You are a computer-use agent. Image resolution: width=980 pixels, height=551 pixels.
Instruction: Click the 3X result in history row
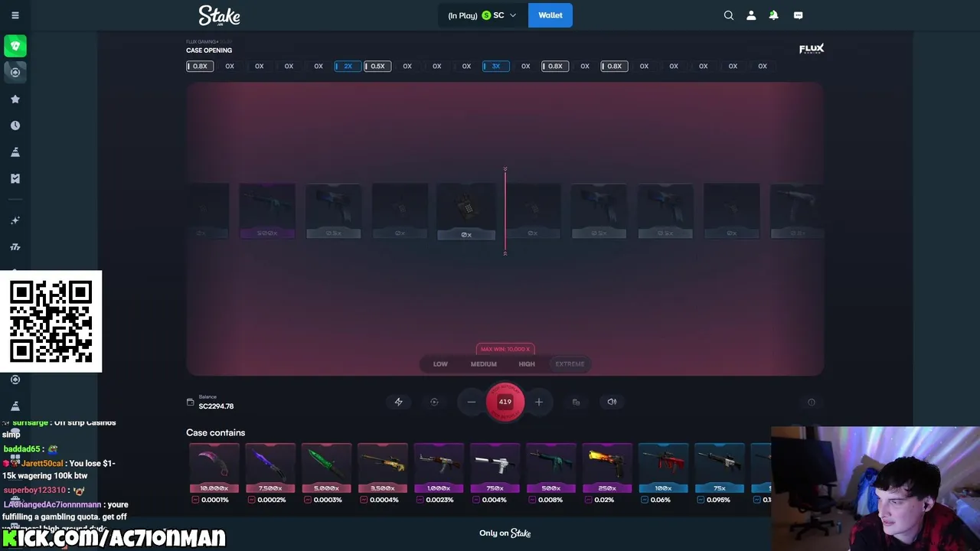coord(496,66)
